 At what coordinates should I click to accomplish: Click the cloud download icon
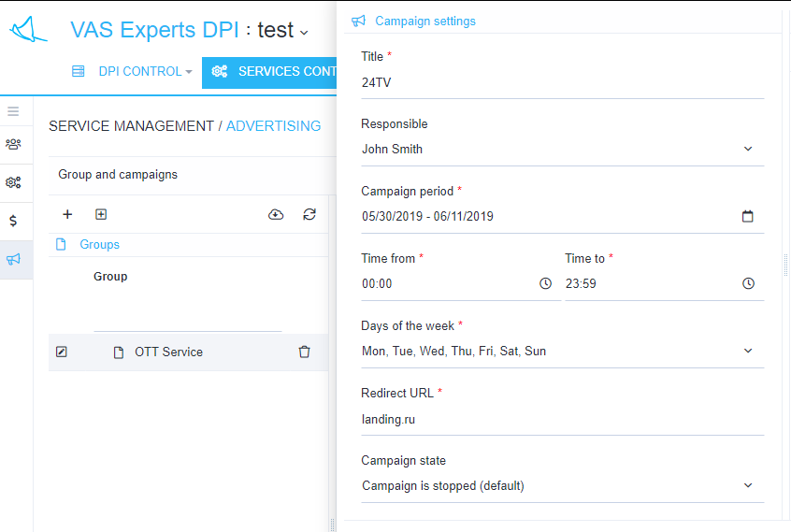276,214
